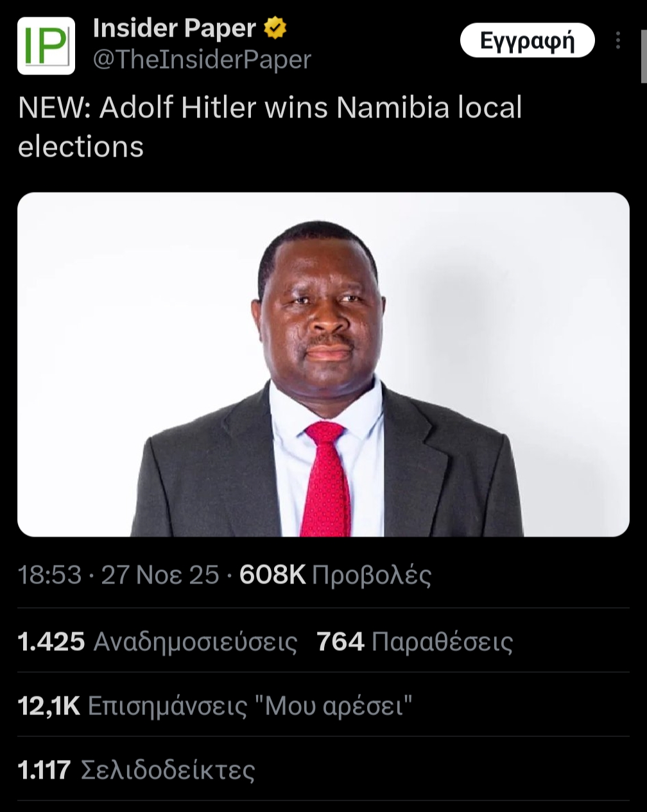Click the gold verified badge
The width and height of the screenshot is (647, 812).
tap(275, 28)
